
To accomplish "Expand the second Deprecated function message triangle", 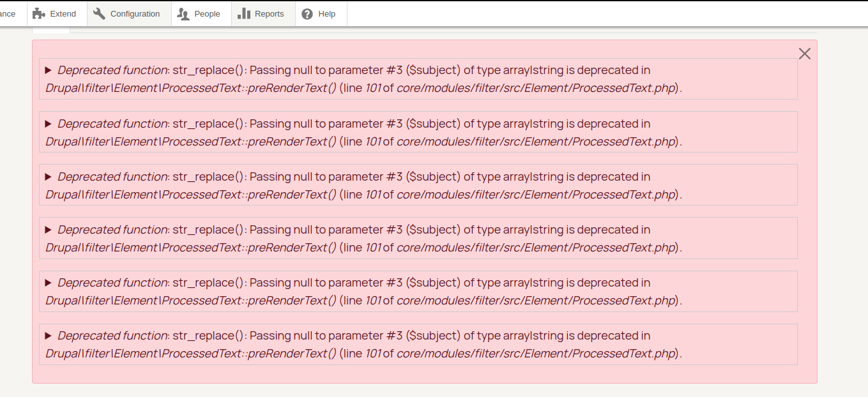I will pyautogui.click(x=48, y=124).
